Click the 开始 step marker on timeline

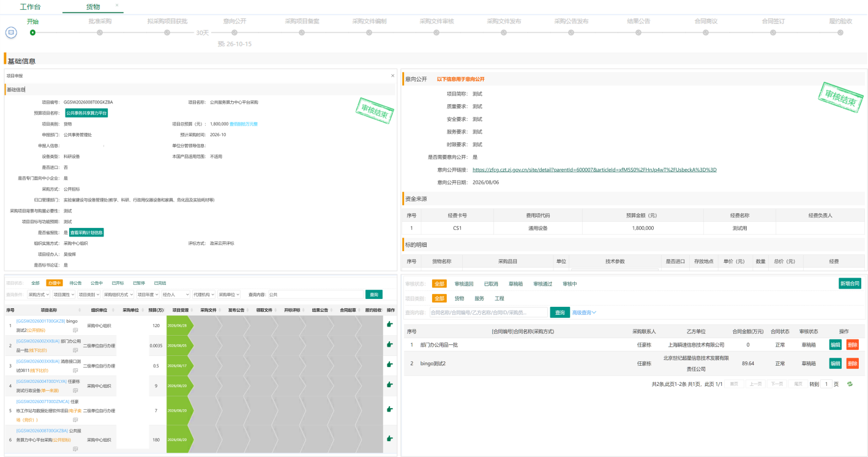tap(32, 32)
